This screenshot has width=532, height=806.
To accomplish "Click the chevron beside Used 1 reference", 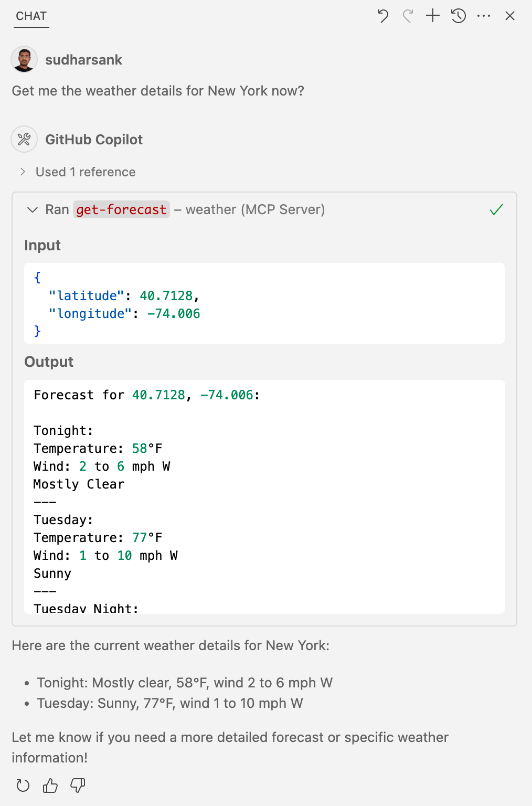I will 23,172.
